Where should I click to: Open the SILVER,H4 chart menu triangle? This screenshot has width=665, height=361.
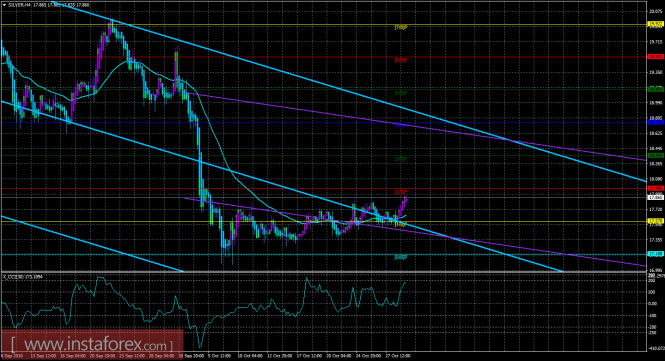click(x=4, y=5)
